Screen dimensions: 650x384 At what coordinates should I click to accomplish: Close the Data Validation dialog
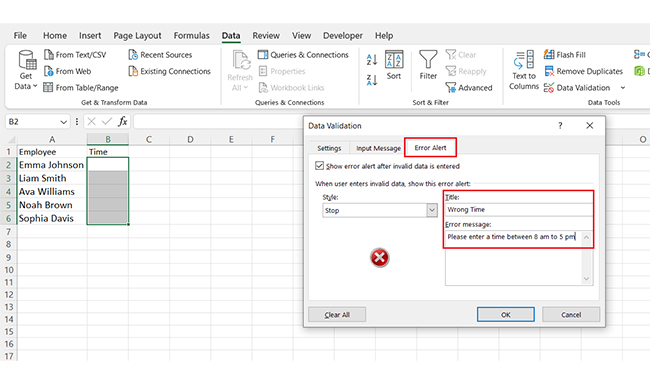[x=589, y=126]
